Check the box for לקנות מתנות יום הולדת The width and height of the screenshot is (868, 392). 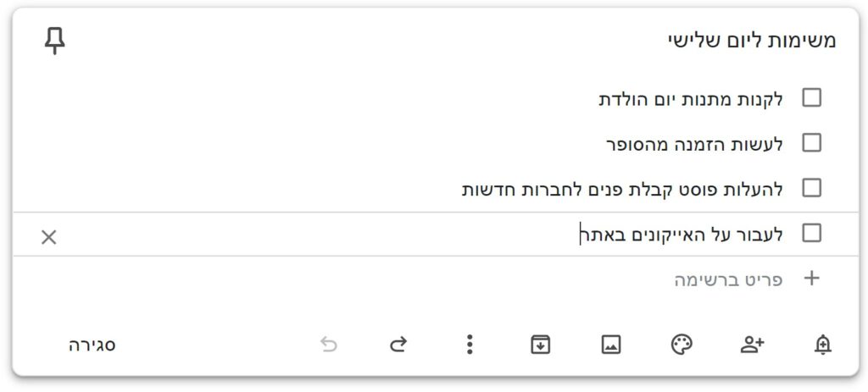(x=811, y=98)
